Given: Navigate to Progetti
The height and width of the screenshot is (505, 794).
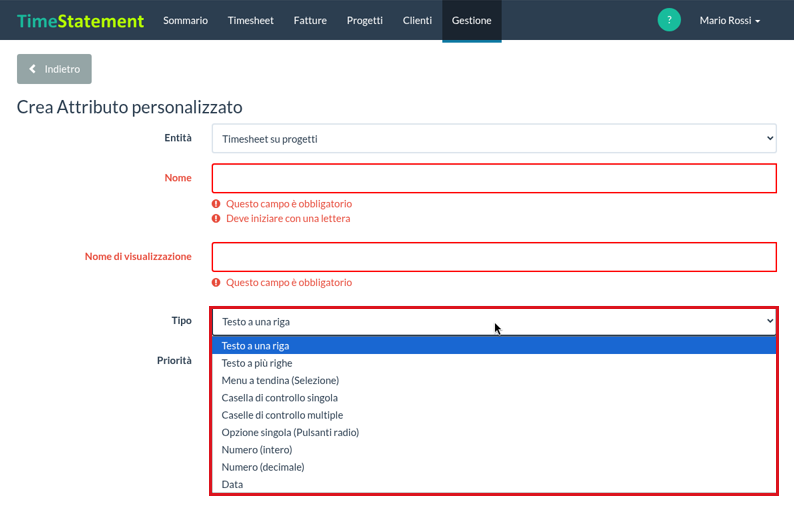Looking at the screenshot, I should pyautogui.click(x=365, y=20).
